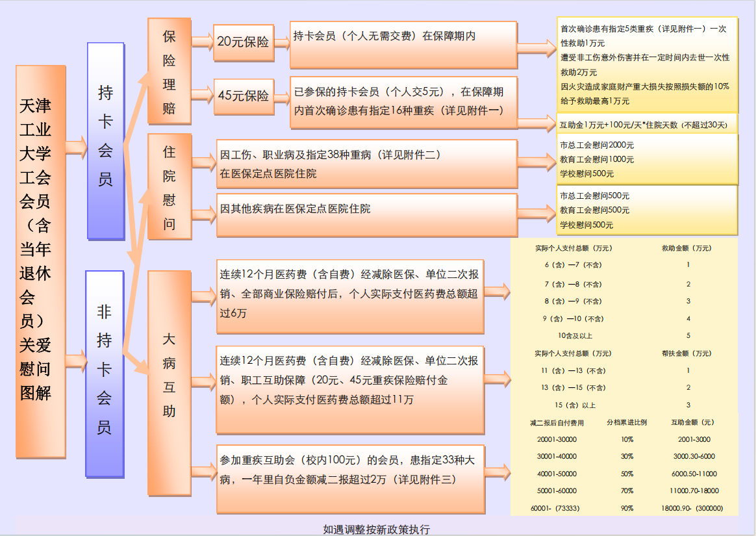Select the 45元保险 box
Viewport: 756px width, 536px height.
(x=244, y=97)
